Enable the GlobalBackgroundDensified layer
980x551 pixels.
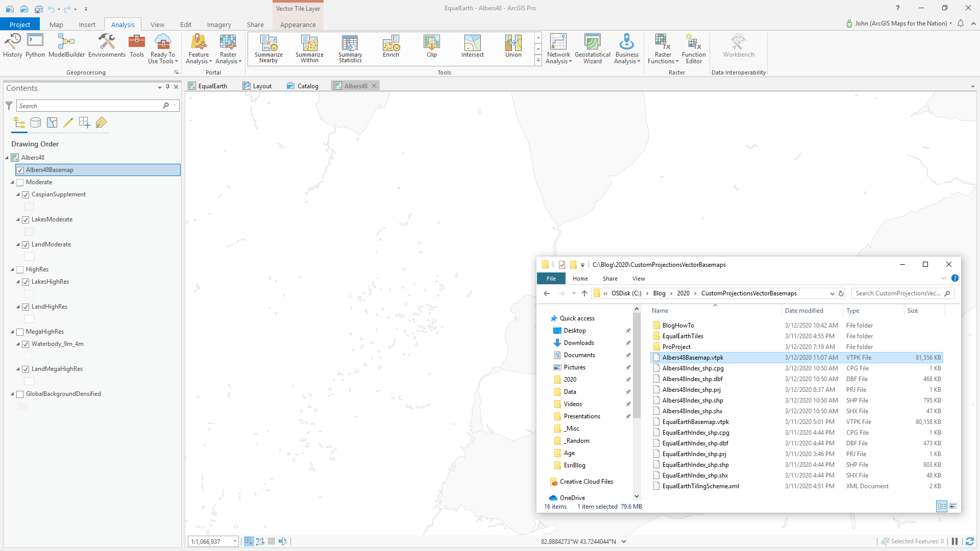point(20,394)
